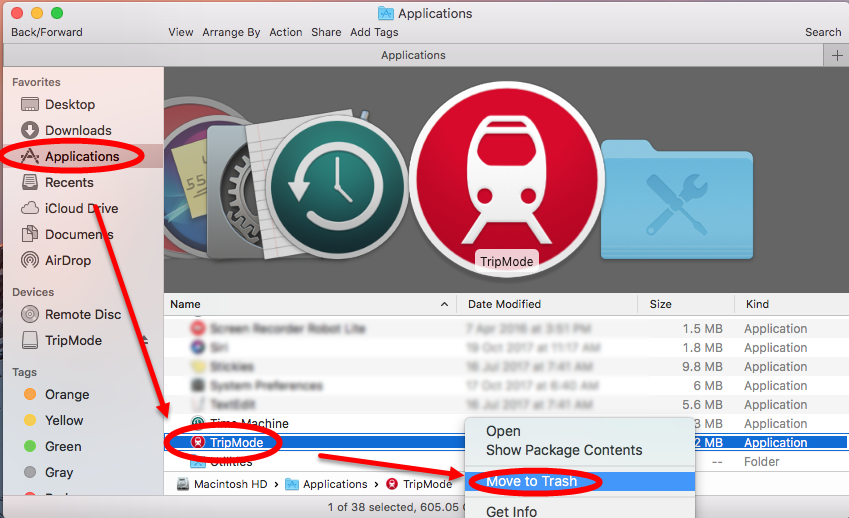
Task: Toggle sort direction arrow in Name column
Action: pyautogui.click(x=445, y=304)
